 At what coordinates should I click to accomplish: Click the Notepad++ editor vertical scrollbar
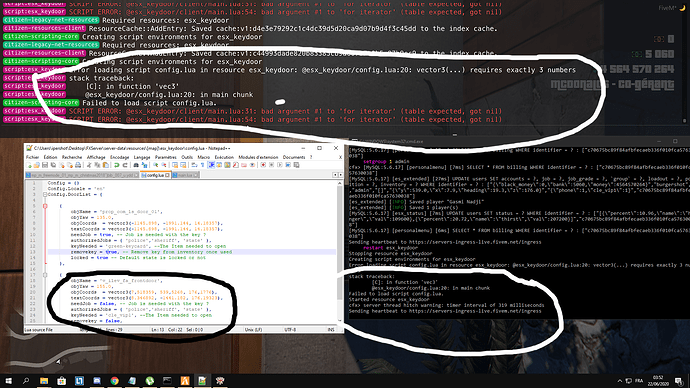[339, 251]
